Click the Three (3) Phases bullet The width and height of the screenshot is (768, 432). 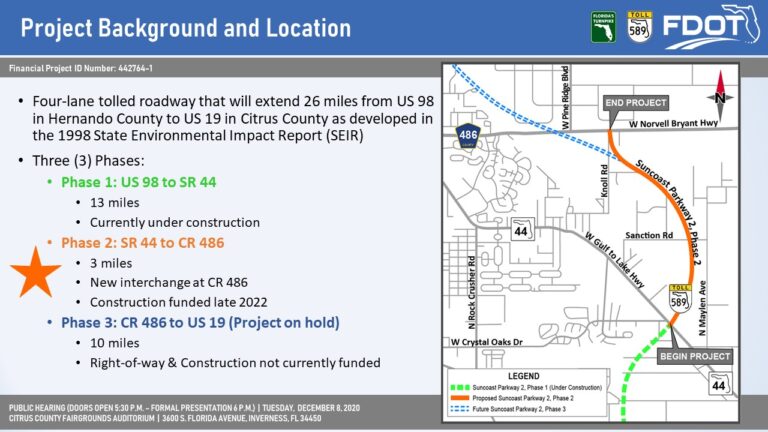point(88,161)
